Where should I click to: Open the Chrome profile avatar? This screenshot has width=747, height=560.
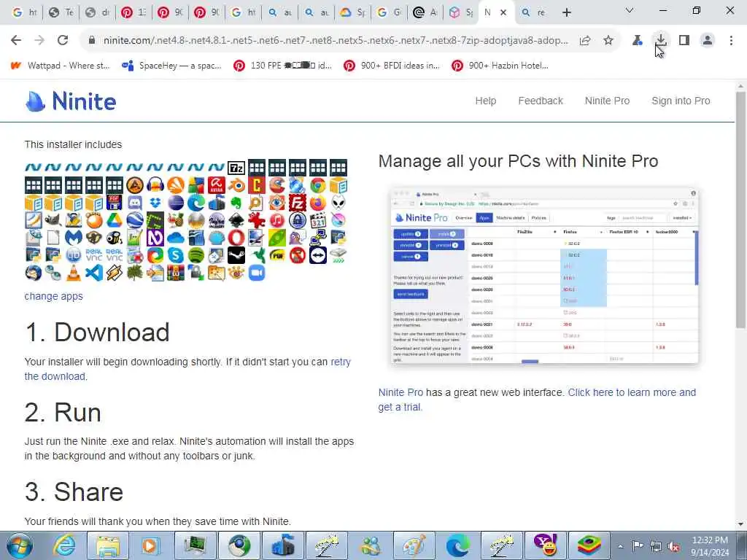[708, 40]
